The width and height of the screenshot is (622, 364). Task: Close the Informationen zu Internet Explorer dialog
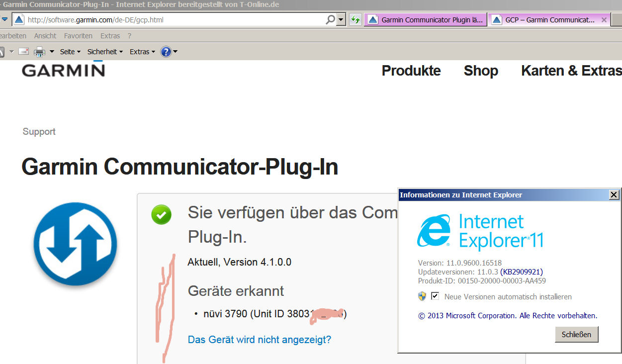point(614,195)
